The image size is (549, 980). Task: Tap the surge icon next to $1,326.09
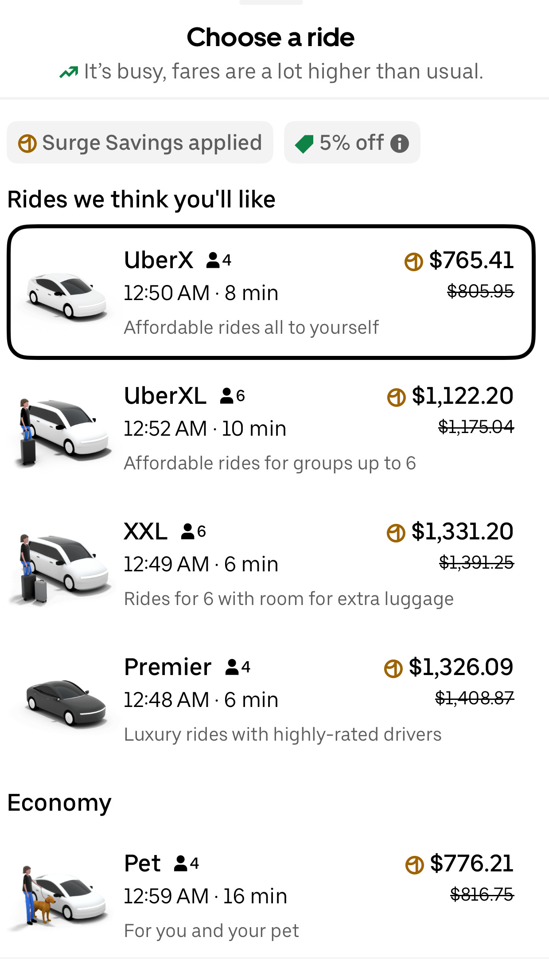pyautogui.click(x=393, y=668)
